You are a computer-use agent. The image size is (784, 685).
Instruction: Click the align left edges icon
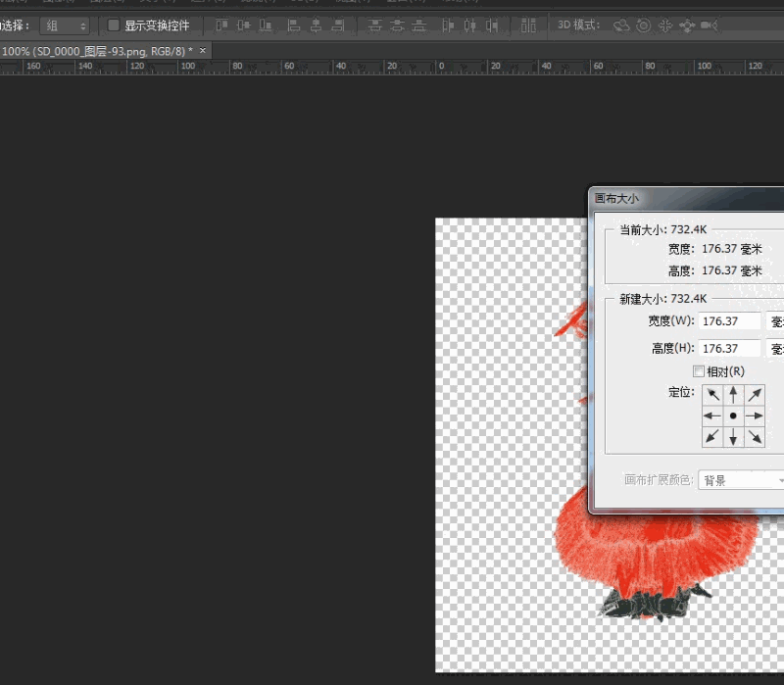(x=293, y=25)
